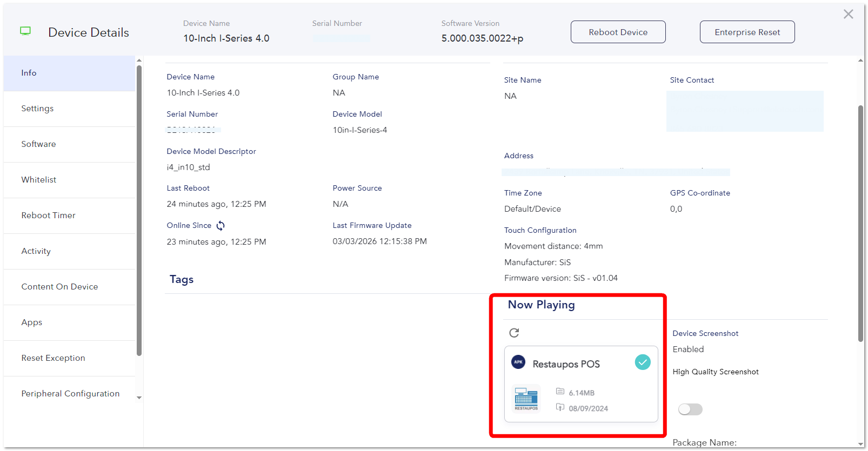
Task: Click the Firmware version: SiS - v01.04 text
Action: click(x=560, y=278)
